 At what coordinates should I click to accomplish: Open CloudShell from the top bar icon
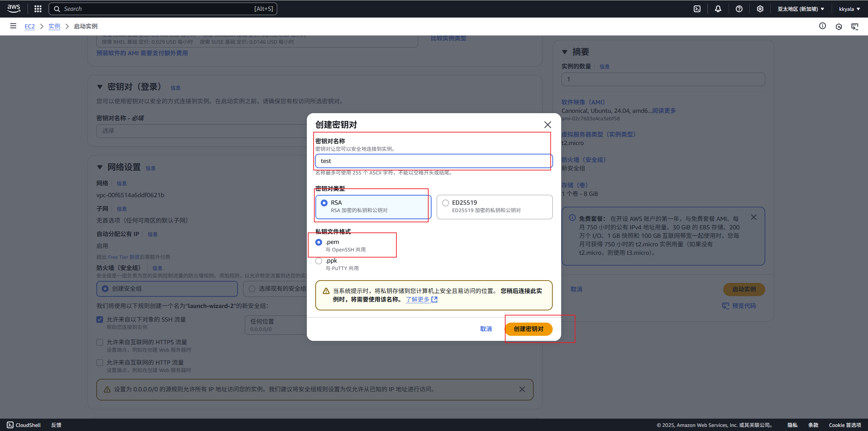tap(697, 9)
